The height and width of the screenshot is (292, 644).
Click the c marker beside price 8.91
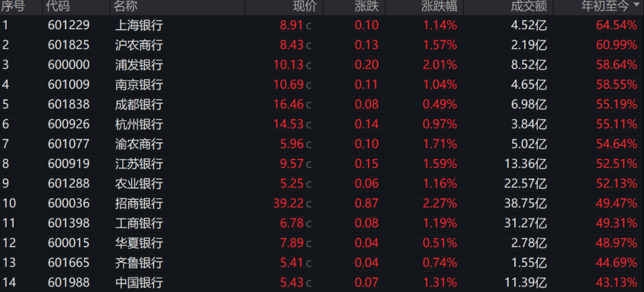pyautogui.click(x=309, y=26)
